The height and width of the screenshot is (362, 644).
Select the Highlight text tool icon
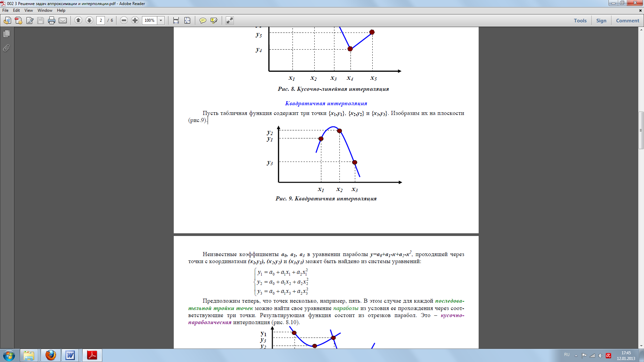tap(214, 20)
